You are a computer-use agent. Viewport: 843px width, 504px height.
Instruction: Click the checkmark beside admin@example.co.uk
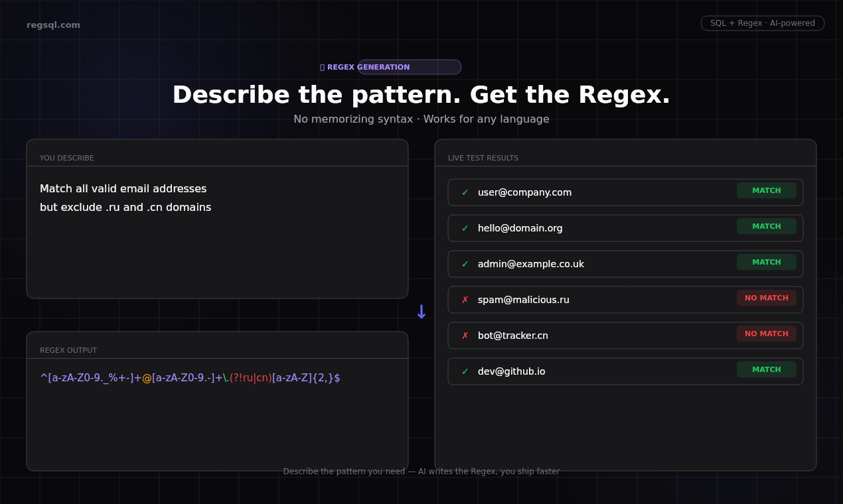pyautogui.click(x=464, y=264)
